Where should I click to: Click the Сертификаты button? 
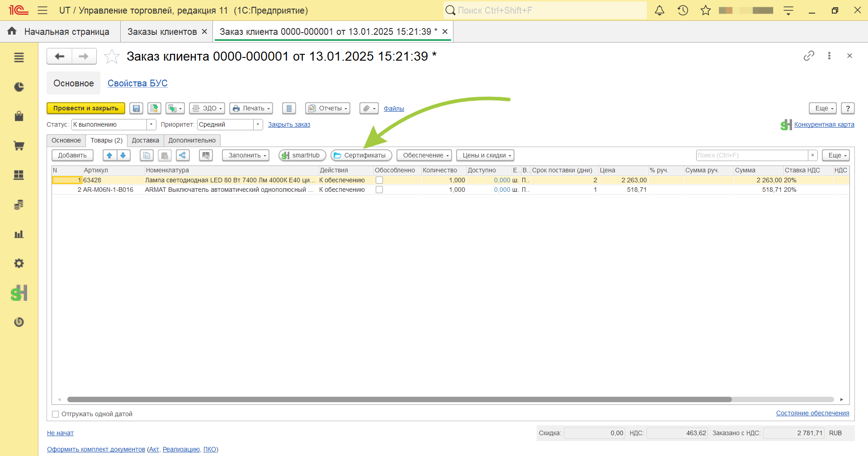pos(361,156)
